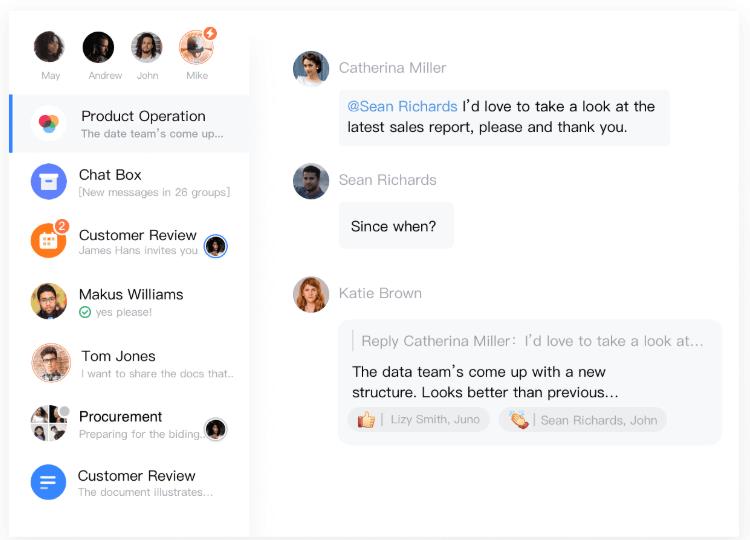Viewport: 750px width, 540px height.
Task: Open John's contact avatar
Action: [147, 47]
